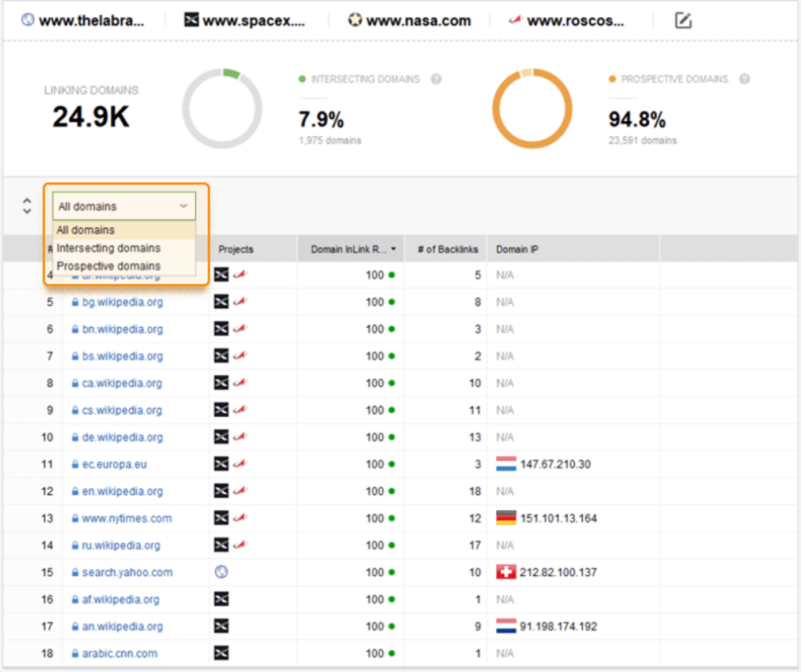The height and width of the screenshot is (672, 801).
Task: Open the www.nytimes.com link
Action: point(127,518)
